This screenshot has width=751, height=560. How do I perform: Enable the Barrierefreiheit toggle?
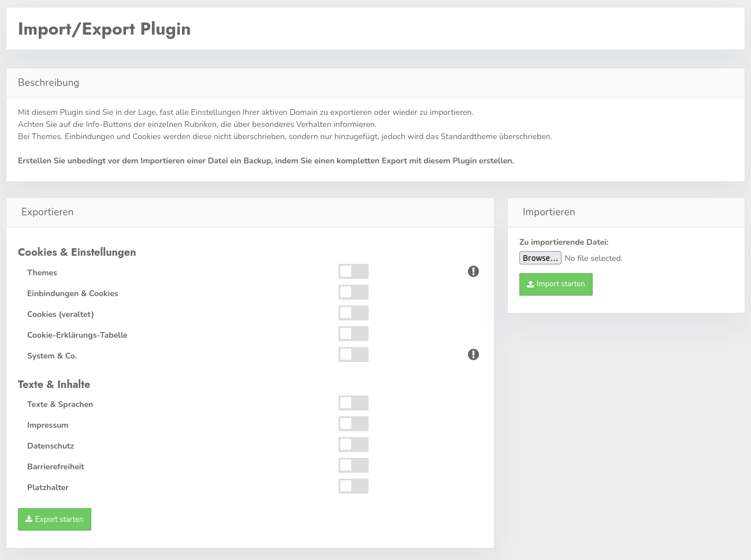point(354,465)
